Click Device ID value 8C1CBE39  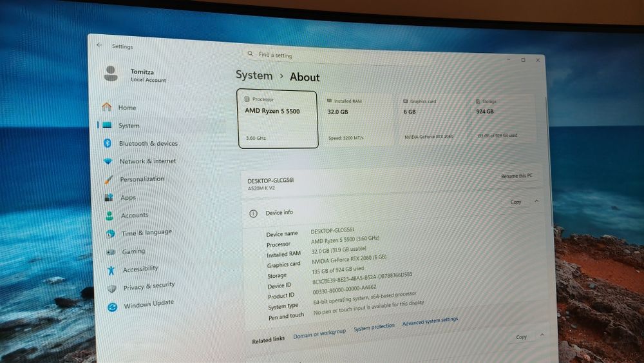tap(362, 278)
